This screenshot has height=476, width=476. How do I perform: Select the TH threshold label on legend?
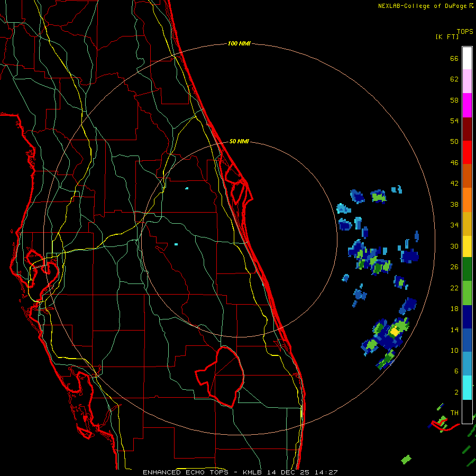coord(454,413)
